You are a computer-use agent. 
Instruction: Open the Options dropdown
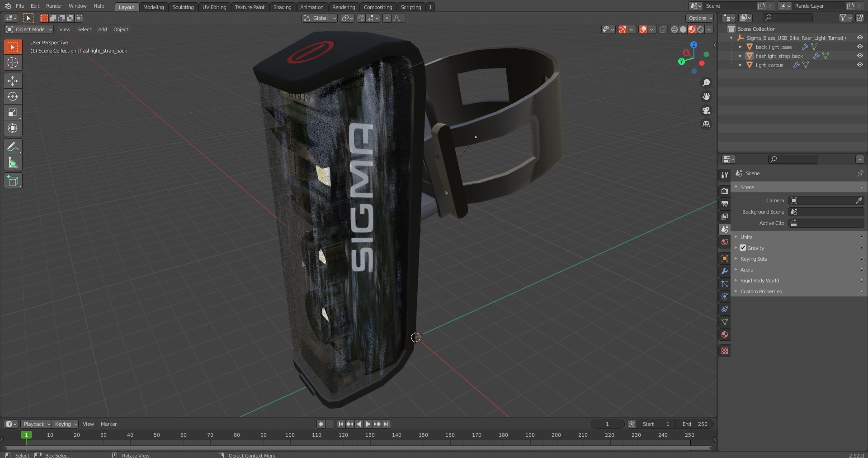coord(699,18)
